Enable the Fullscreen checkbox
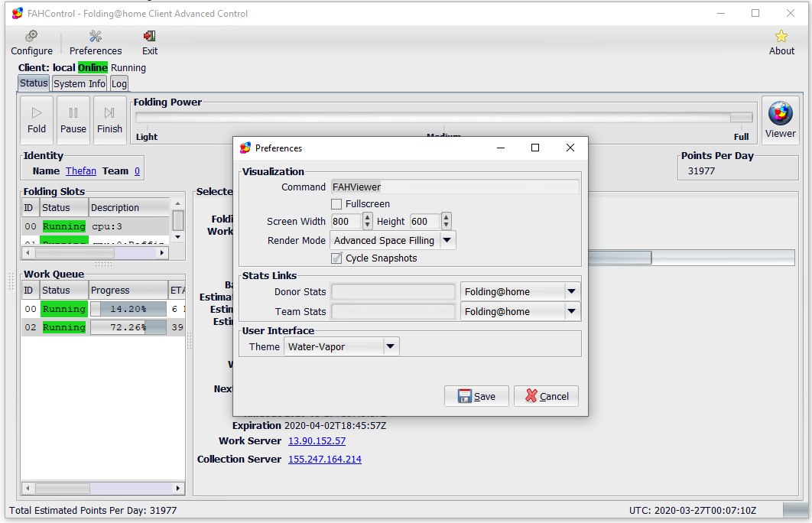 coord(336,204)
